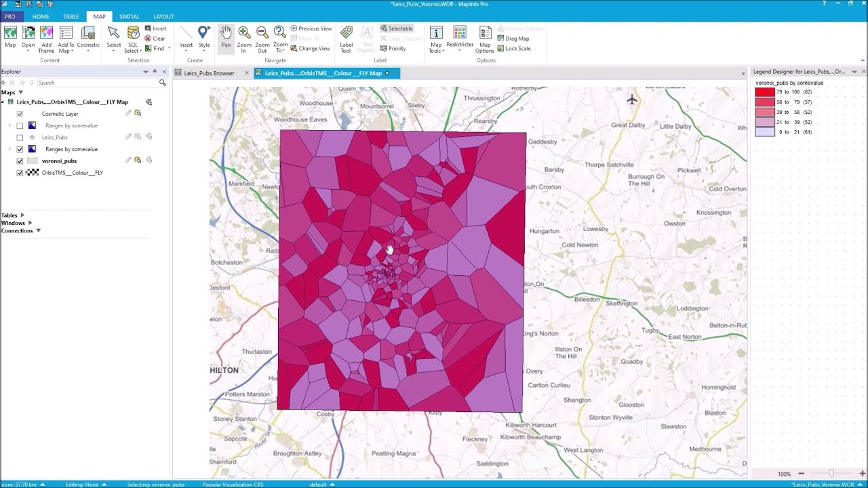
Task: Click the Map icon in Content group
Action: click(x=10, y=37)
